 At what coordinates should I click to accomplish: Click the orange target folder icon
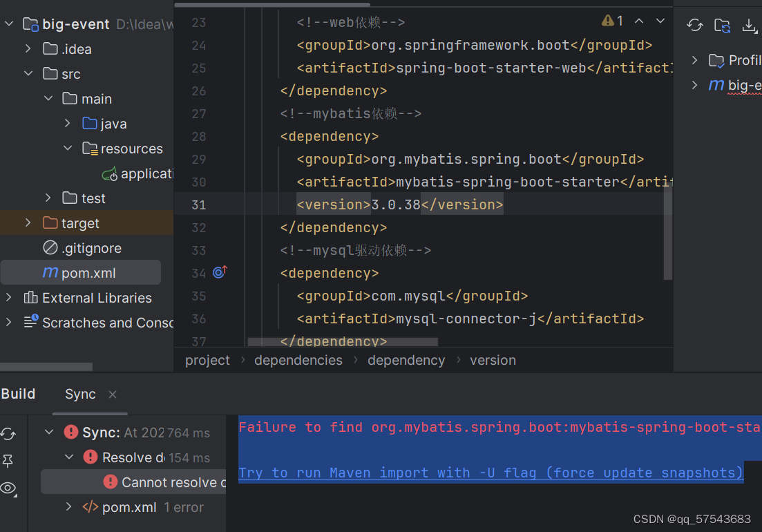point(50,223)
